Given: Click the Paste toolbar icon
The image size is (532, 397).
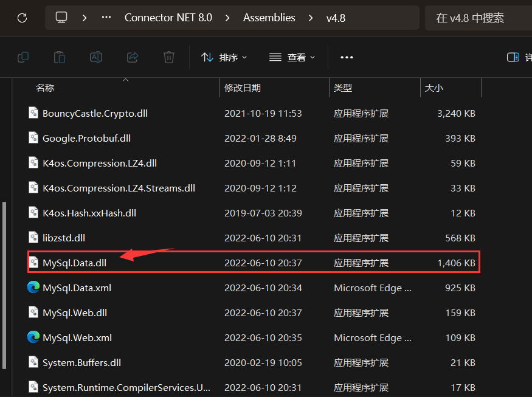Looking at the screenshot, I should pos(60,57).
